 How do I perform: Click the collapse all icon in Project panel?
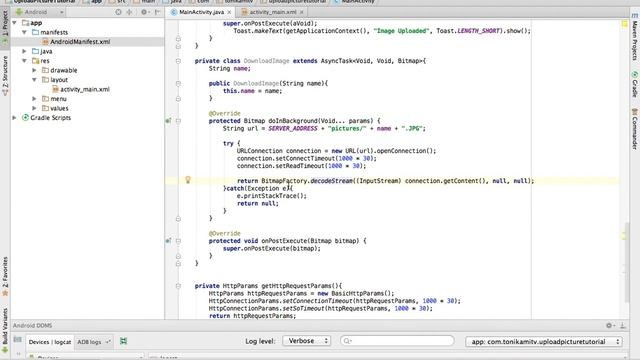pyautogui.click(x=129, y=12)
